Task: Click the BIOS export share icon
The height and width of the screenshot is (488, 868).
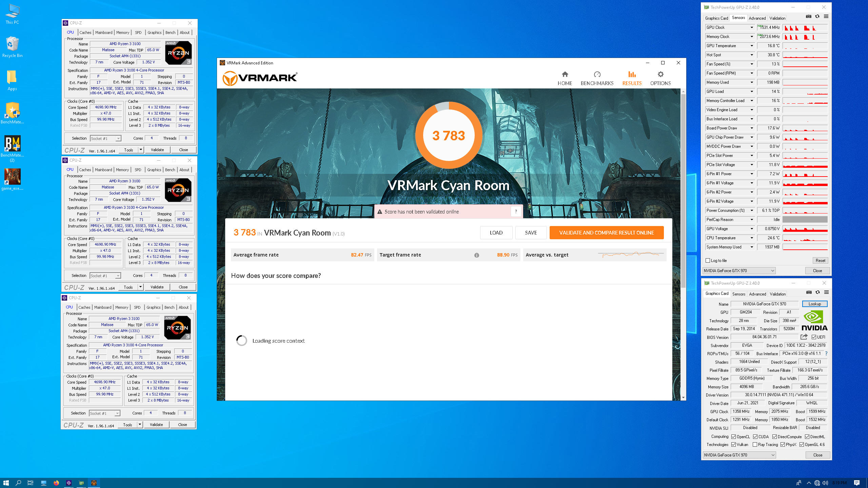Action: (x=804, y=337)
